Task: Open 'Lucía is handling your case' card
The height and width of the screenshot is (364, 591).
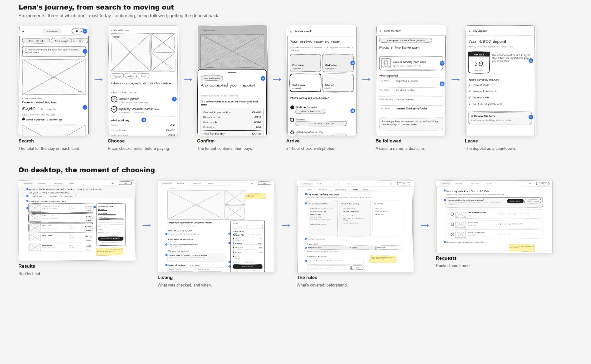Action: [411, 63]
